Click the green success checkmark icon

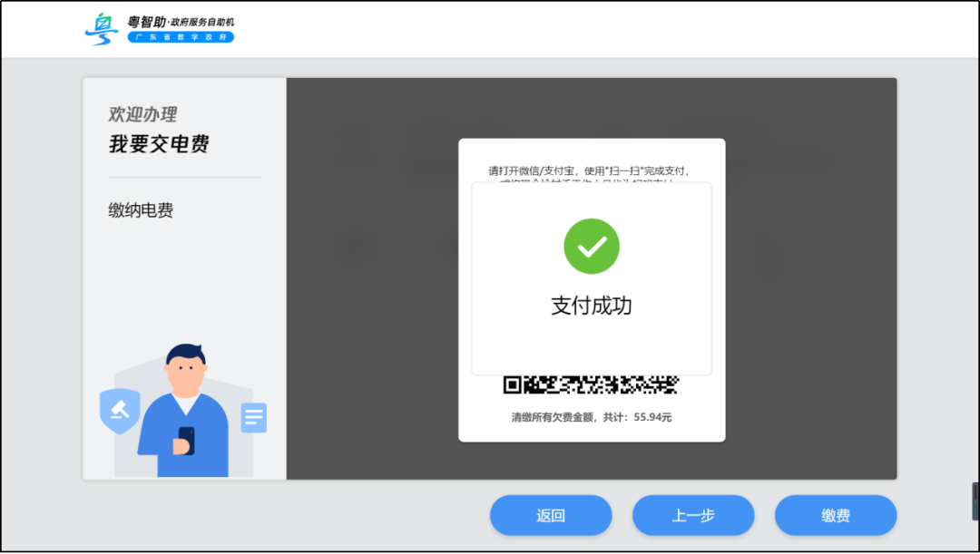(x=591, y=245)
